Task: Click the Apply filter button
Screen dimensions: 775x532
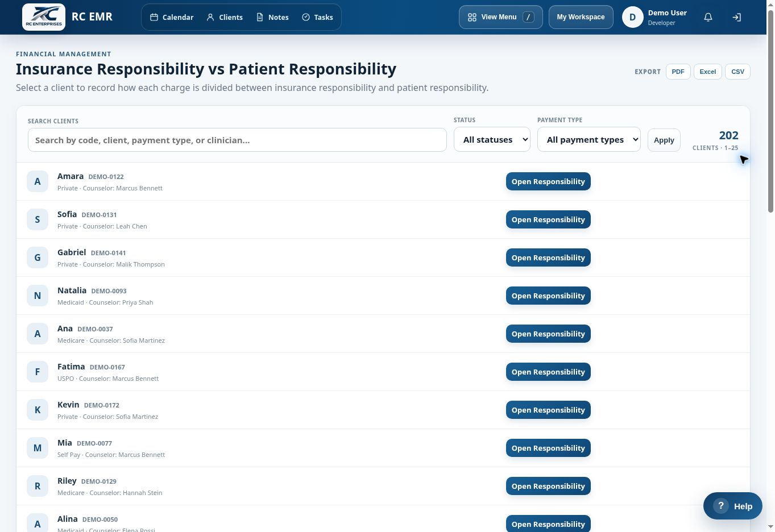Action: pyautogui.click(x=664, y=140)
